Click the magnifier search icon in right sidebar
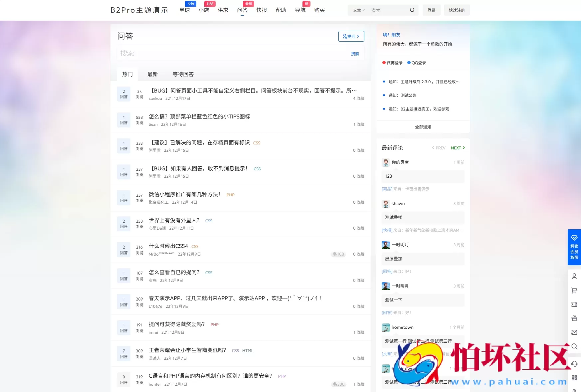 [574, 346]
